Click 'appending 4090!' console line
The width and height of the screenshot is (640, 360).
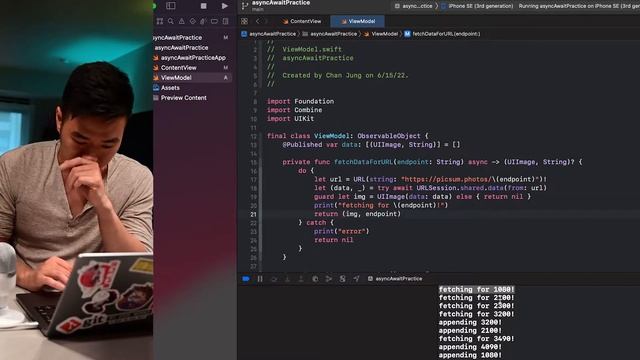(470, 347)
